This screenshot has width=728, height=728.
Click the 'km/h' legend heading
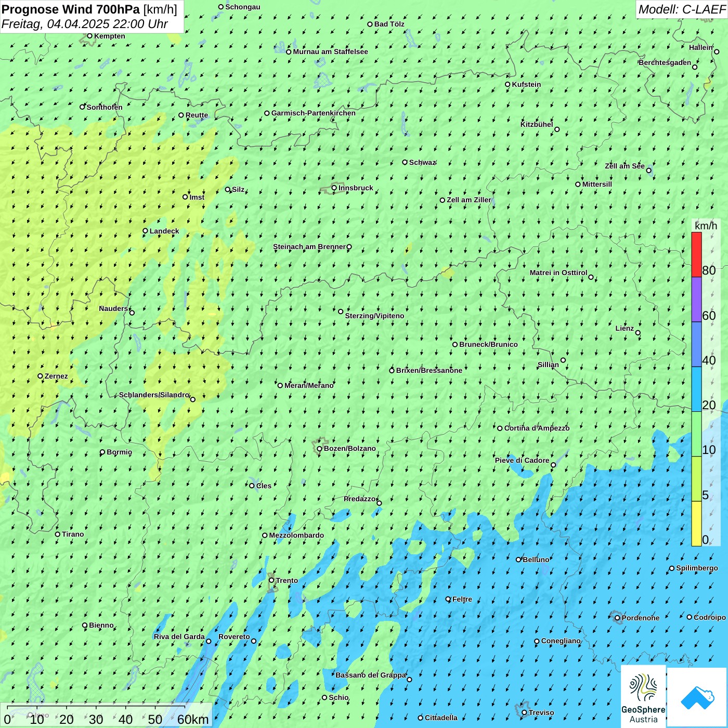pos(706,226)
